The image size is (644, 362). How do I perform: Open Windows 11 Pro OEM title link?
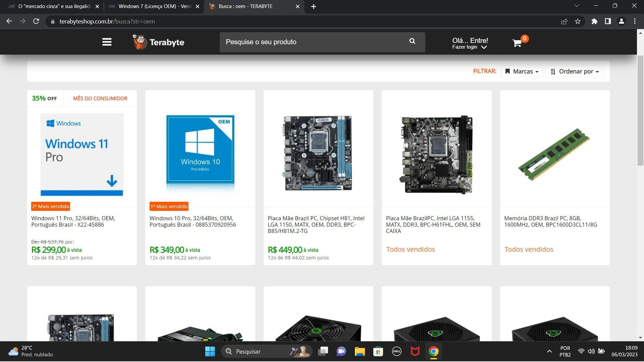[73, 221]
